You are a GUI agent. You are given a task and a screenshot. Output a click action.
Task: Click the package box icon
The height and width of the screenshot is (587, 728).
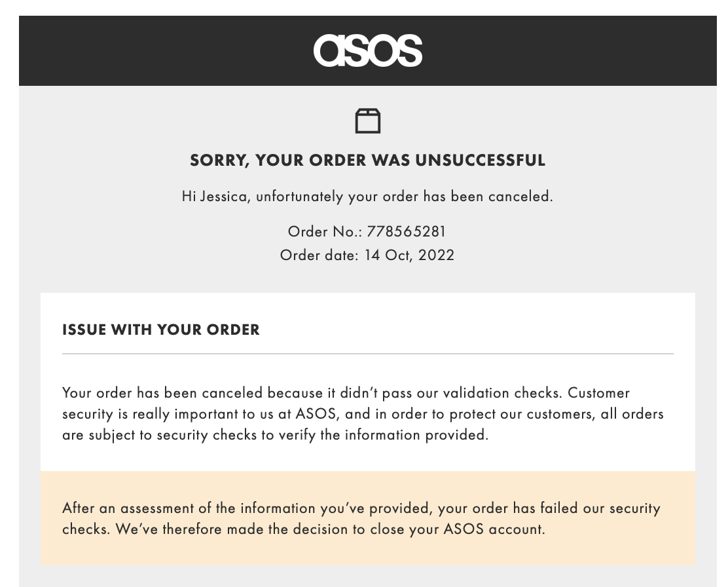point(367,121)
